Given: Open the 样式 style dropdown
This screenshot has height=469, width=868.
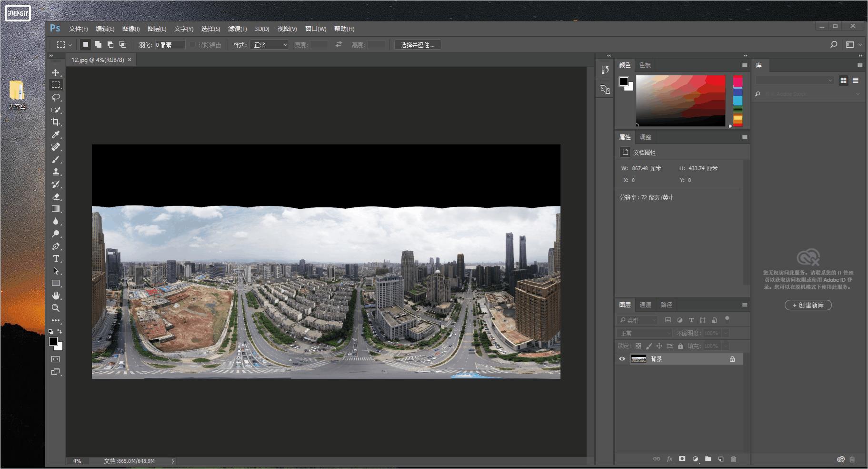Looking at the screenshot, I should point(269,45).
